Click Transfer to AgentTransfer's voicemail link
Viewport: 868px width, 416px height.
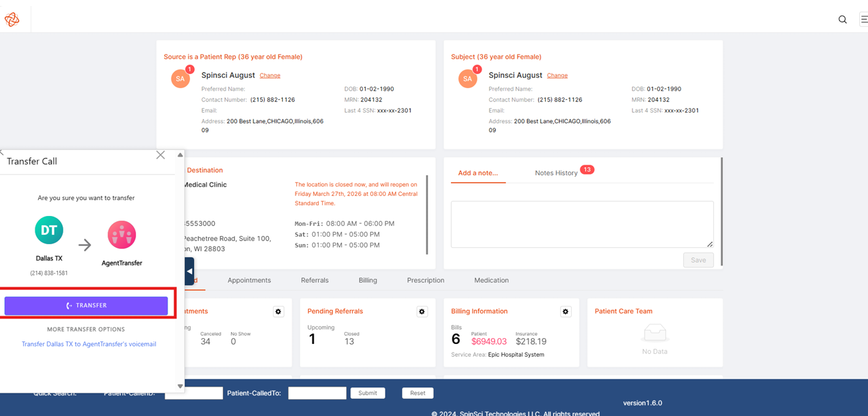coord(89,344)
